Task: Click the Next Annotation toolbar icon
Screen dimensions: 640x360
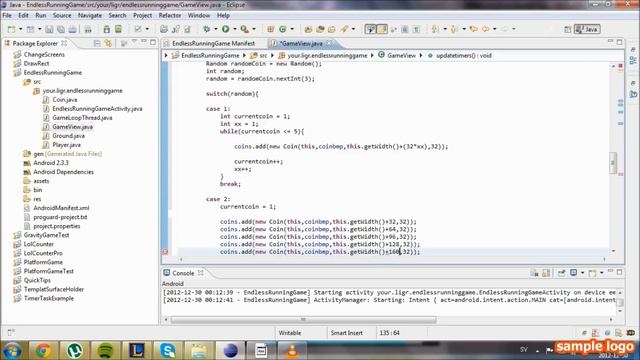Action: (x=435, y=29)
